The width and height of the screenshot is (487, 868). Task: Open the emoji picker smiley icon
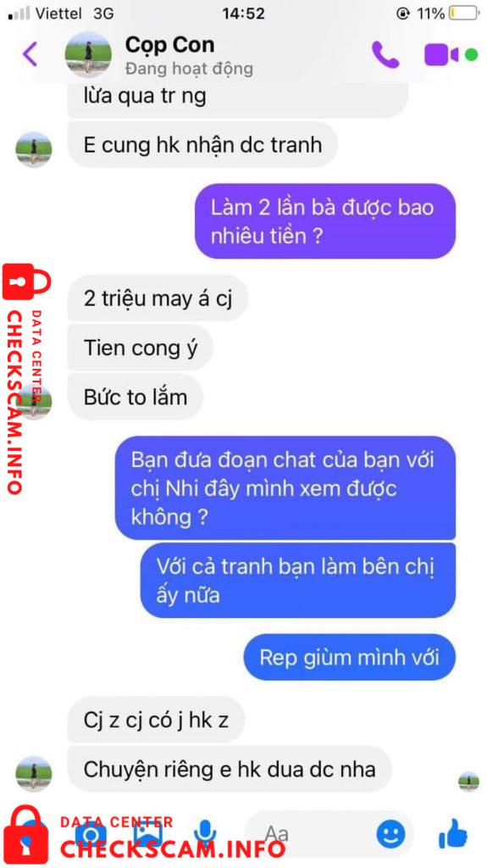coord(390,834)
